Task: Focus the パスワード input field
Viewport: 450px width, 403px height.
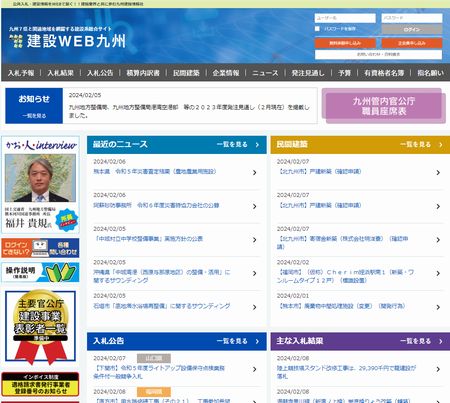Action: (x=412, y=18)
